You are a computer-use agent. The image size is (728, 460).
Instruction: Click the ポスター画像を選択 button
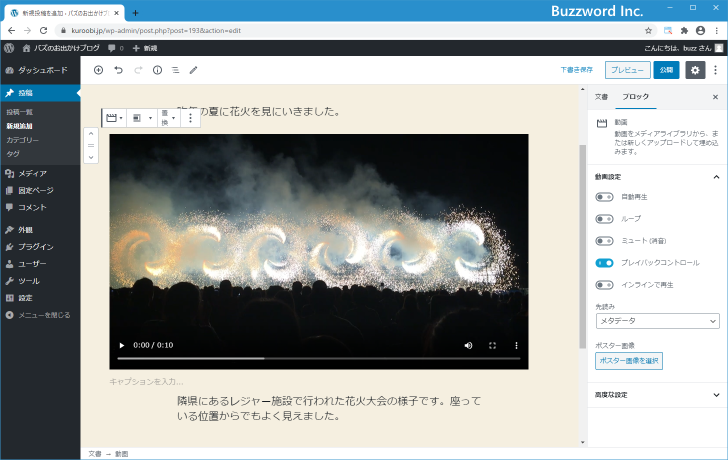629,360
